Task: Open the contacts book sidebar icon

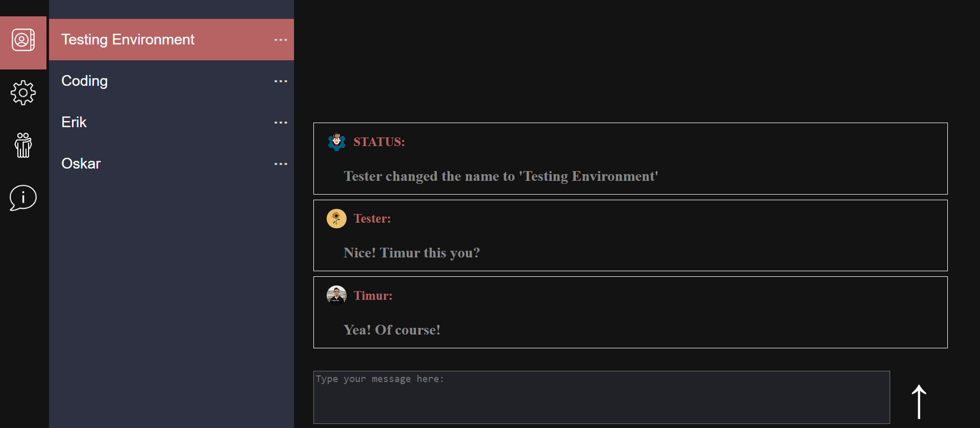Action: pyautogui.click(x=23, y=40)
